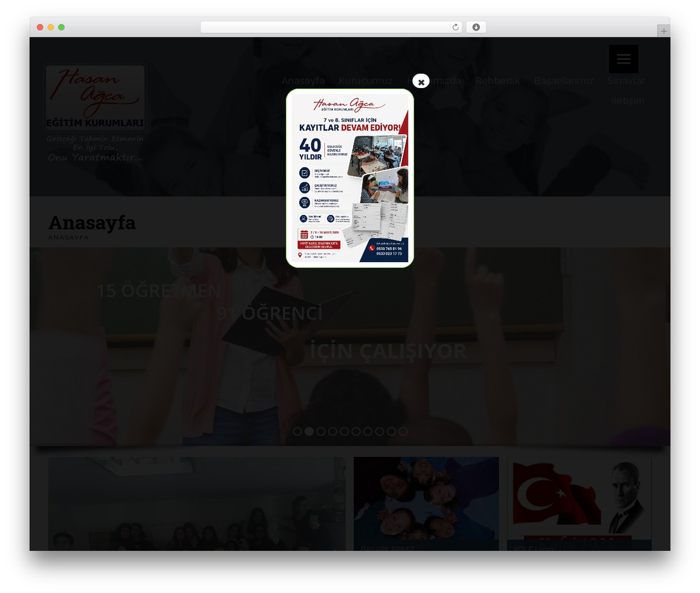Open the Rehberlik menu item
The image size is (700, 593).
[x=497, y=81]
